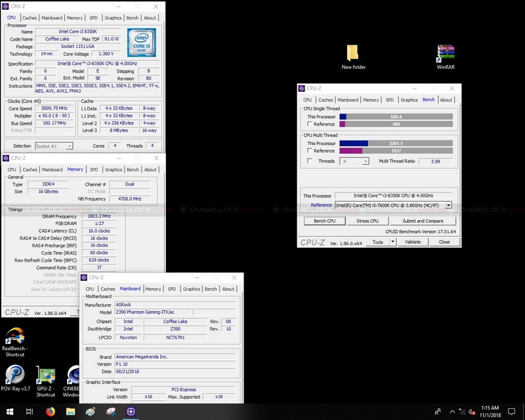Click the CPU-Z taskbar icon
This screenshot has height=420, width=525.
click(x=131, y=411)
